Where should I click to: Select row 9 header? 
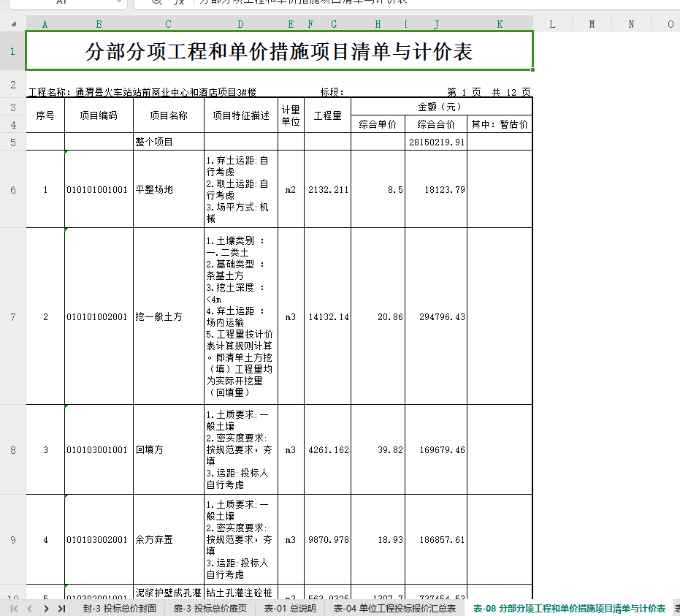[x=12, y=540]
